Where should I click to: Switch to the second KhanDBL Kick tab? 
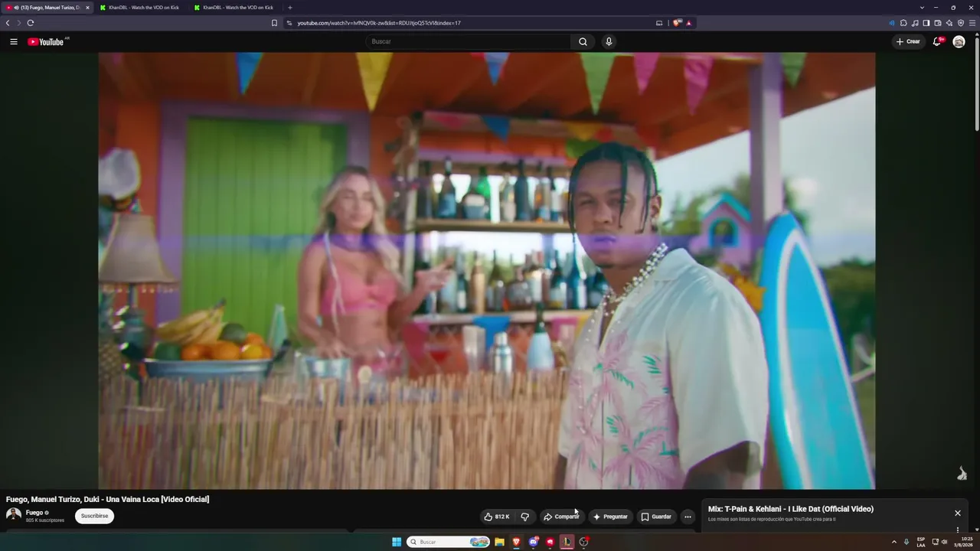(x=235, y=8)
